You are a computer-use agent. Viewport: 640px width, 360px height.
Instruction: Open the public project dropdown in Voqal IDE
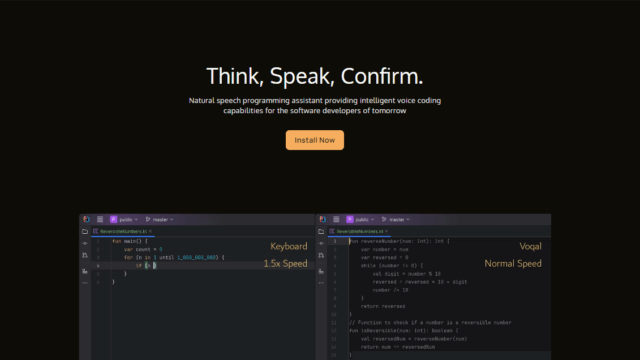pyautogui.click(x=360, y=220)
